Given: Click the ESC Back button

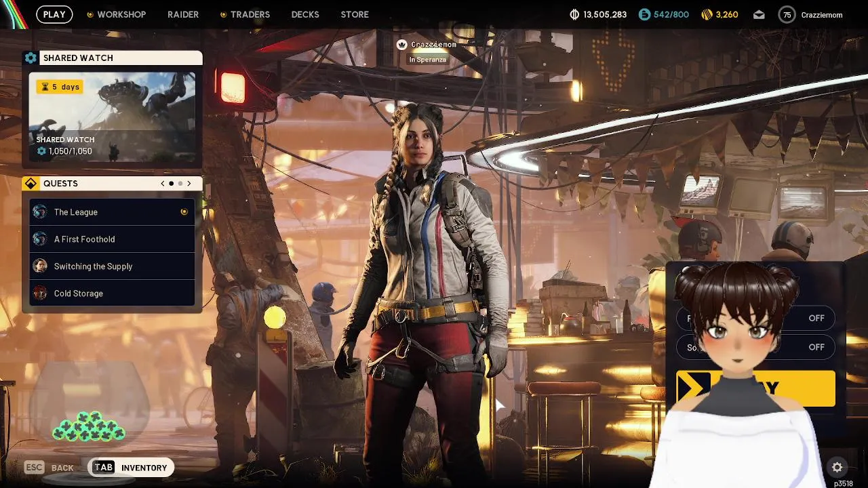Looking at the screenshot, I should [x=49, y=468].
